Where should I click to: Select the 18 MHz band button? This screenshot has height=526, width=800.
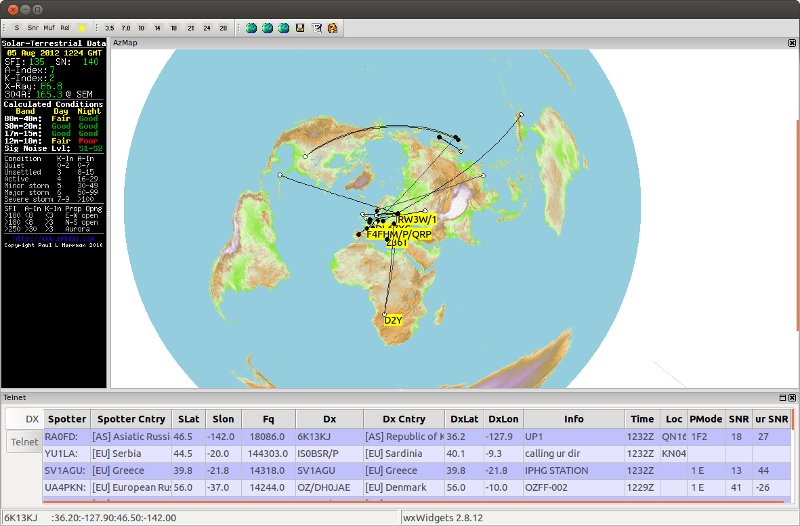[174, 28]
